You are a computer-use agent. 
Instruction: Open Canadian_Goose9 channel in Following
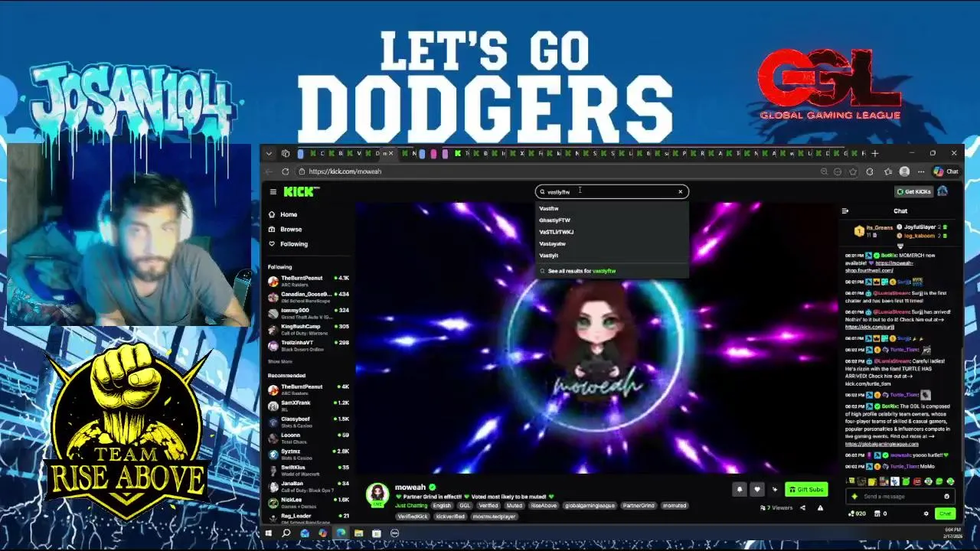[x=308, y=297]
